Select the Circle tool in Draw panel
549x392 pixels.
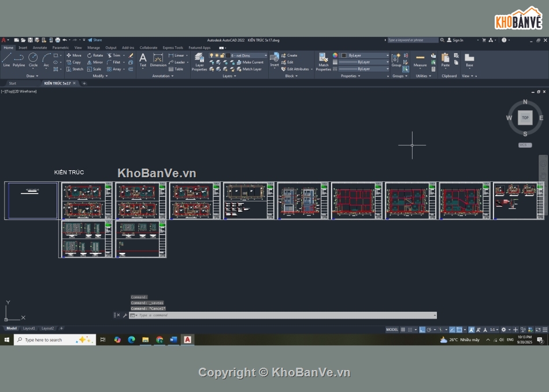pos(33,59)
